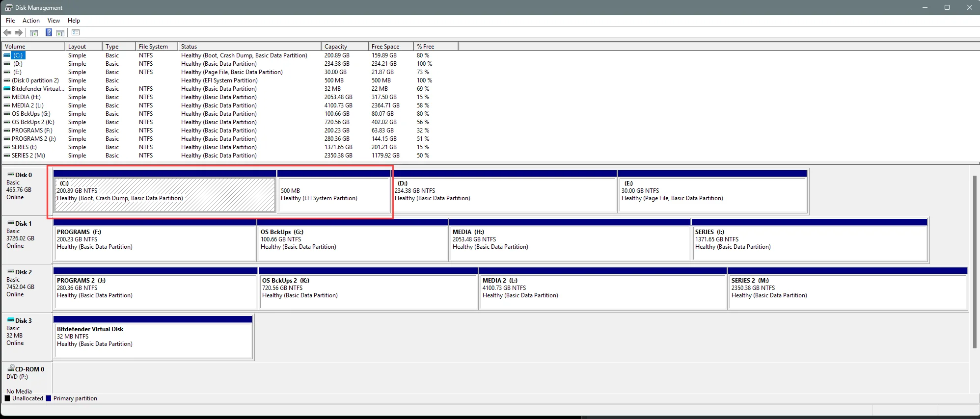980x419 pixels.
Task: Select the 500 MB EFI System Partition block
Action: 334,191
